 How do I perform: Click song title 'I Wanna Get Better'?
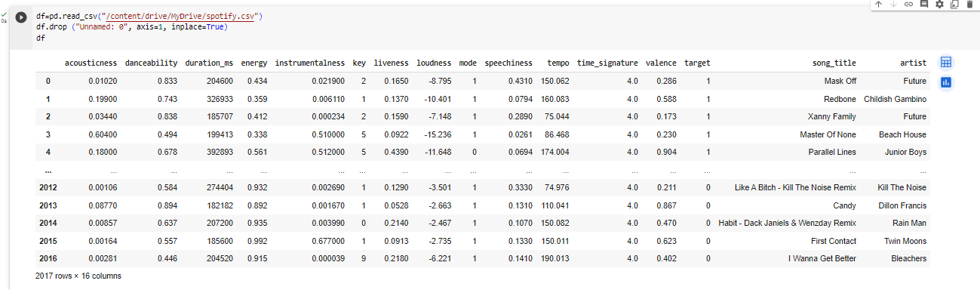coord(822,259)
